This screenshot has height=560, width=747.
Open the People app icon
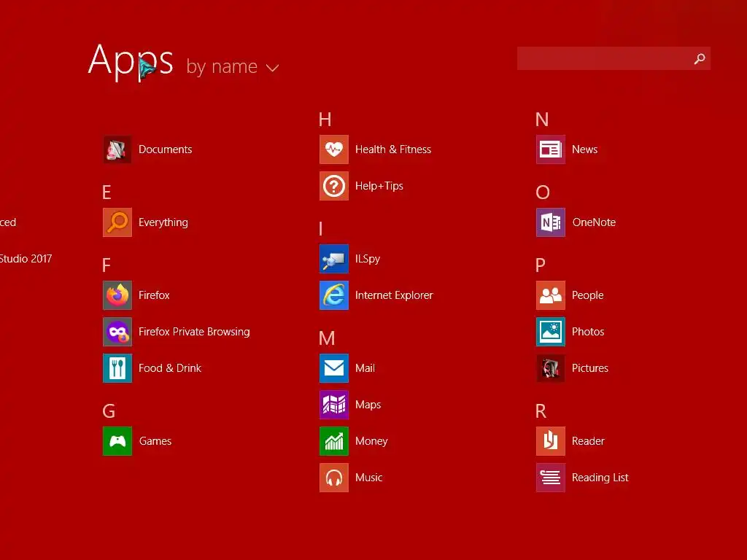(x=551, y=295)
